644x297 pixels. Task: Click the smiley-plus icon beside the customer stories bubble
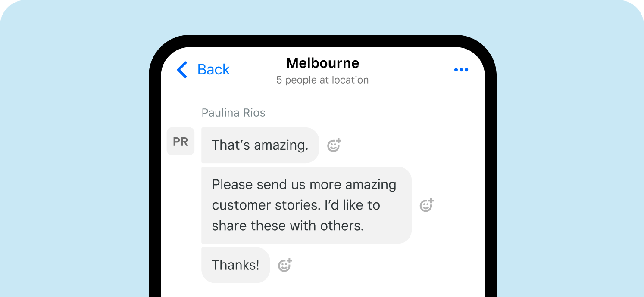[x=426, y=205]
